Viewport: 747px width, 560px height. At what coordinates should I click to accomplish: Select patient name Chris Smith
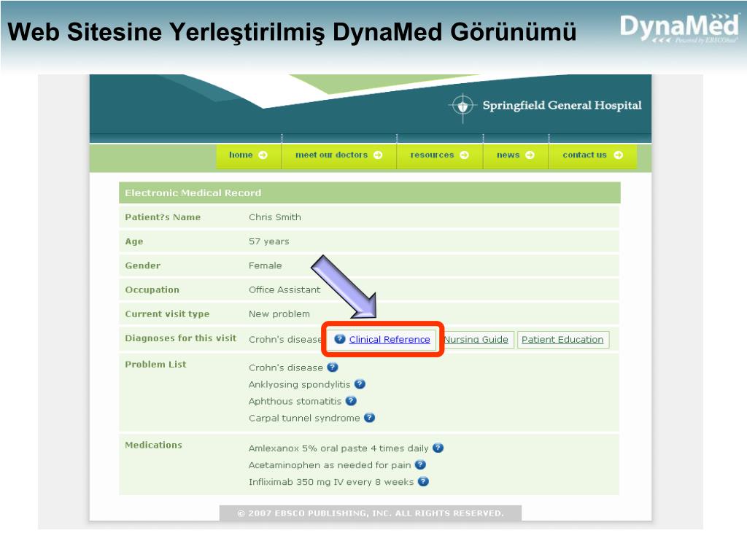(275, 217)
